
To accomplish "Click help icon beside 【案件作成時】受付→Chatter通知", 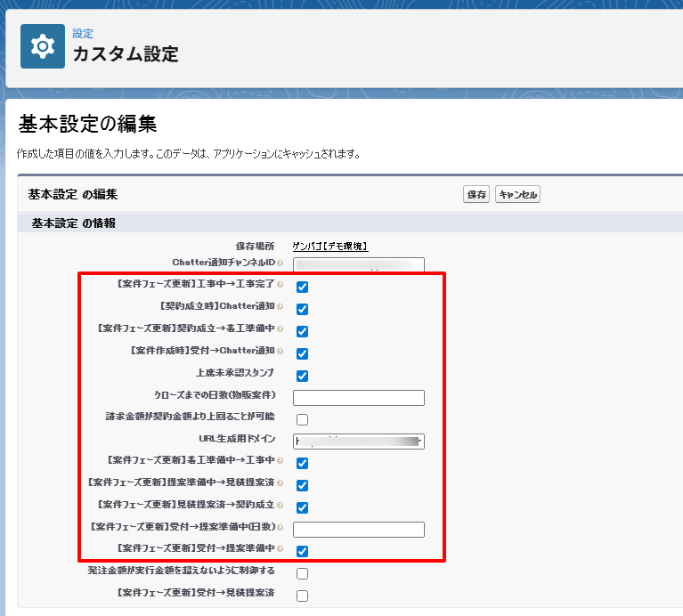I will point(281,352).
